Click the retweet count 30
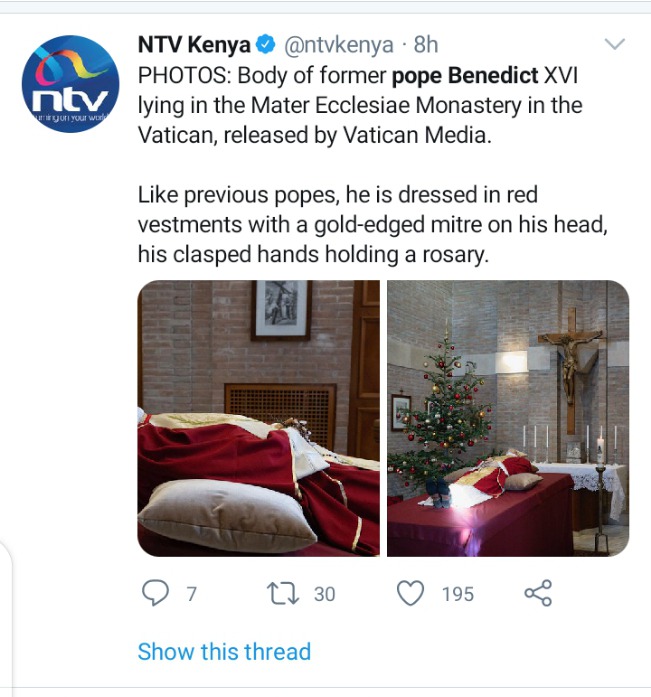 [x=324, y=594]
